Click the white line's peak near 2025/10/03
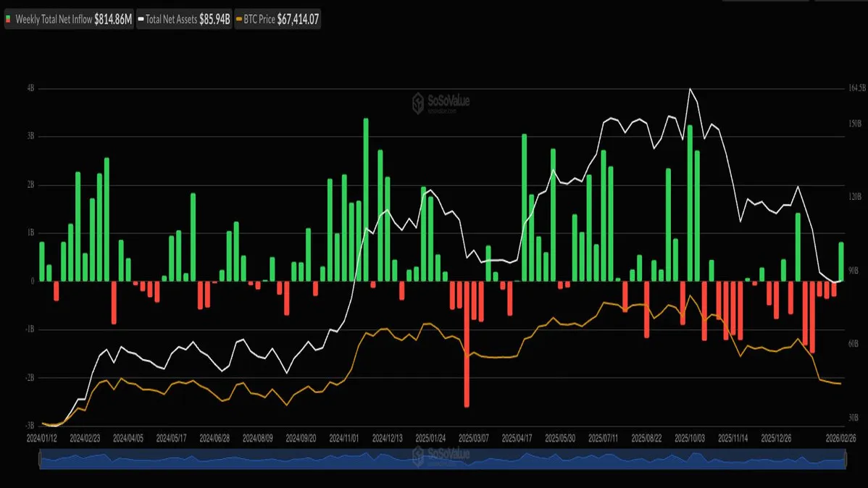 pyautogui.click(x=690, y=89)
